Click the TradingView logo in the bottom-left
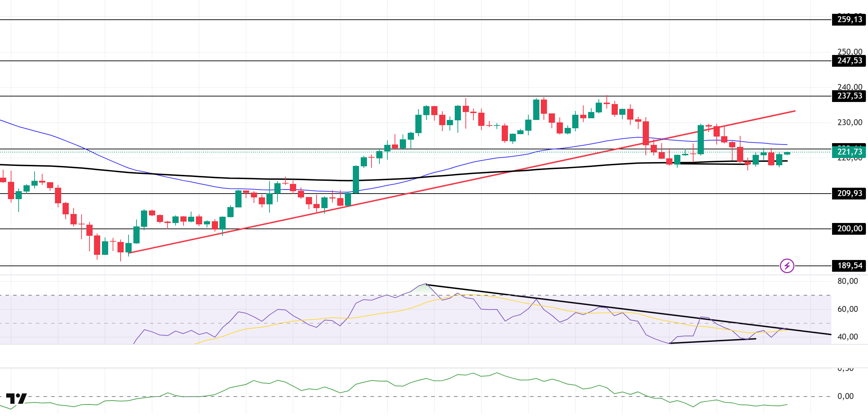The image size is (868, 419). [x=16, y=399]
